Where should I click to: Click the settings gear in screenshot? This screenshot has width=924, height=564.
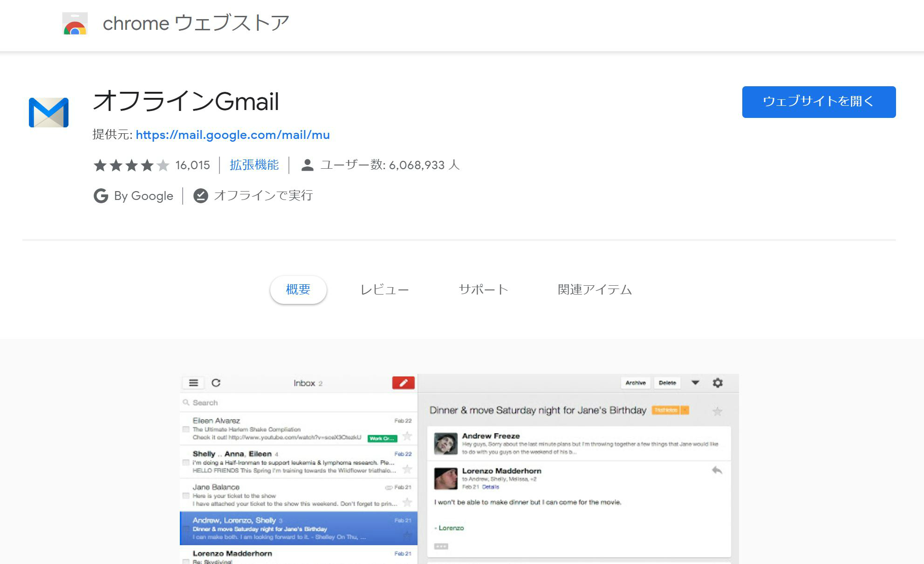pyautogui.click(x=718, y=383)
